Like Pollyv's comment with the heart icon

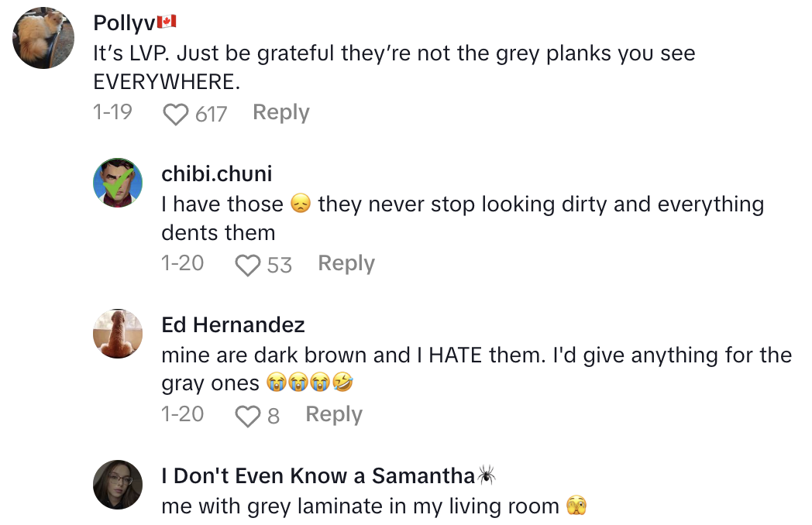pos(177,114)
